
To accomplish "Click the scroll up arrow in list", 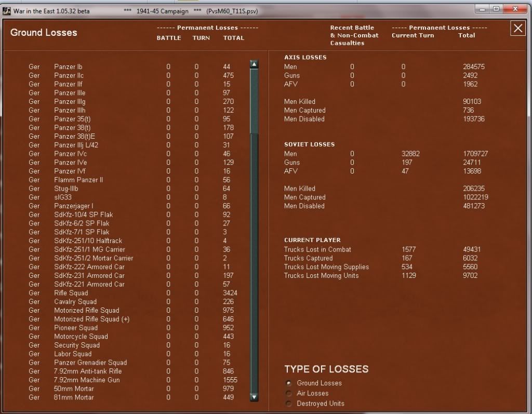I will [254, 64].
